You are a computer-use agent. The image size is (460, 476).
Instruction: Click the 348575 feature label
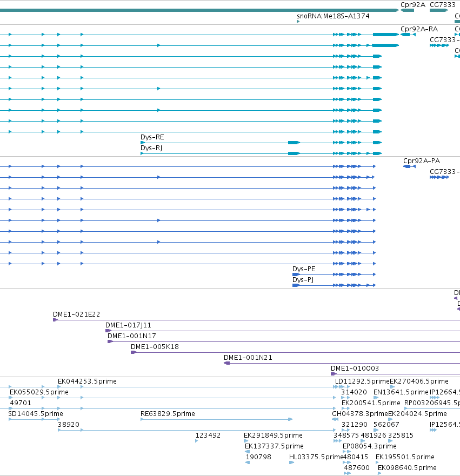346,435
